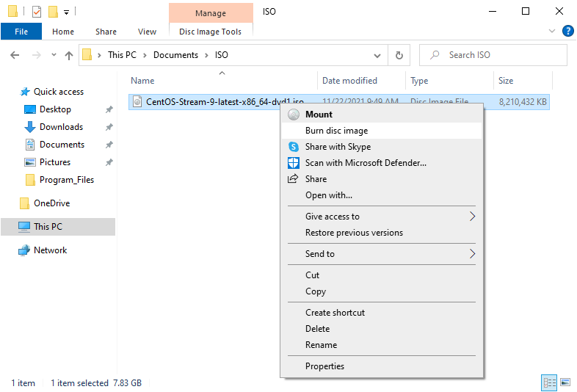Open the Disc Image Tools tab
This screenshot has height=392, width=577.
click(210, 32)
